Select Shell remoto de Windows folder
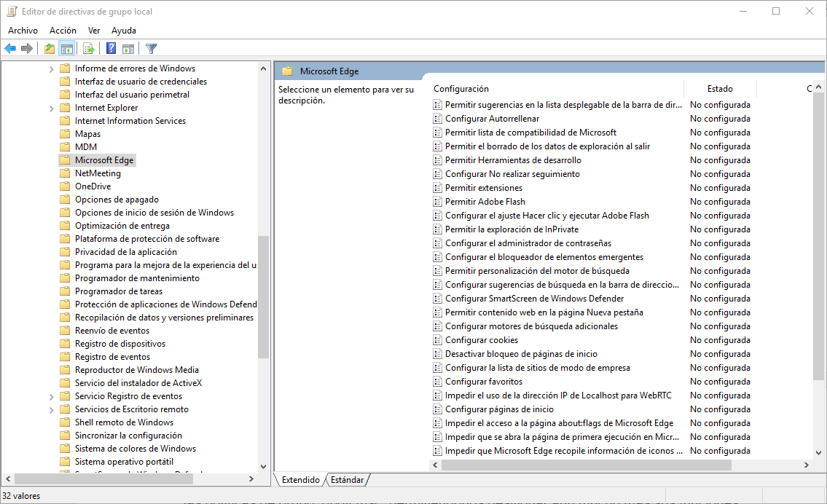The height and width of the screenshot is (504, 827). coord(124,422)
